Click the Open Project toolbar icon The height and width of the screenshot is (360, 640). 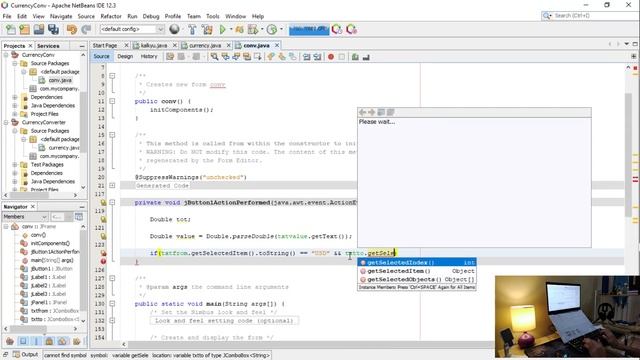[39, 29]
